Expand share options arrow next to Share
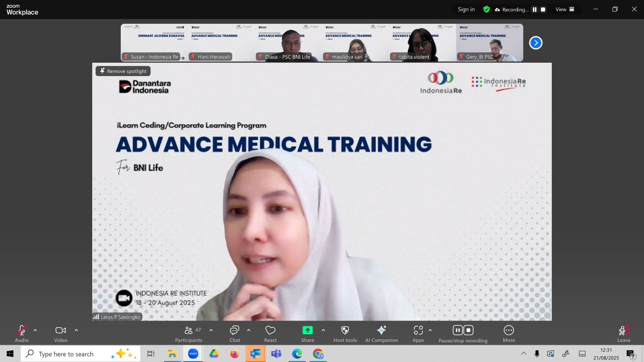The width and height of the screenshot is (644, 362). point(323,330)
